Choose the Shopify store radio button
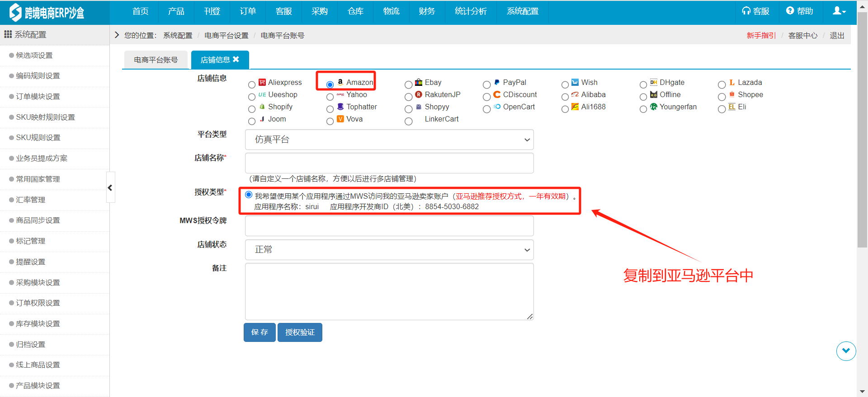 tap(252, 109)
